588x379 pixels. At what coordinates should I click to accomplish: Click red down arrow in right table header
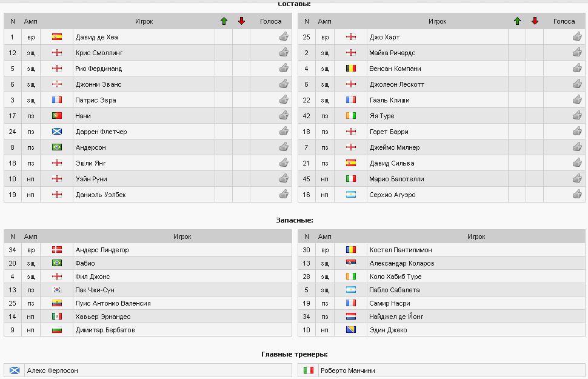click(535, 21)
